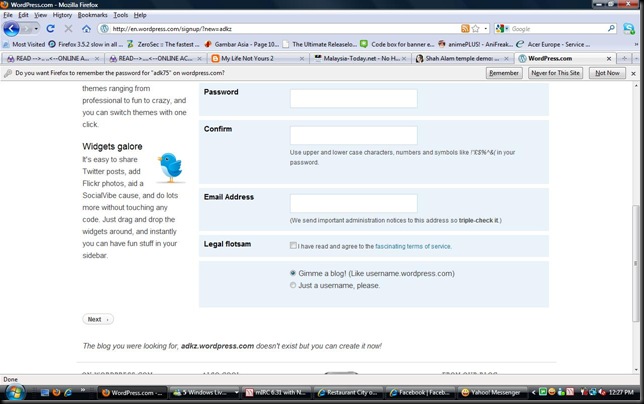Click inside the Email Address field
Screen dimensions: 644x404
click(x=354, y=203)
